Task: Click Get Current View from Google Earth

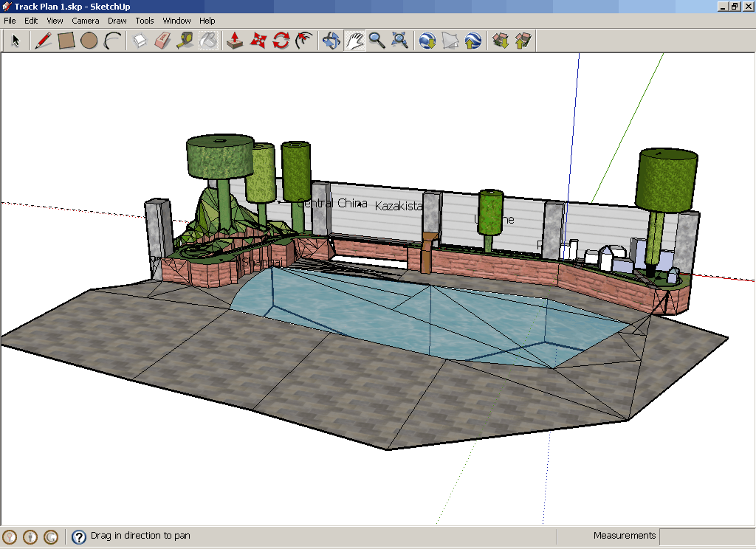Action: (427, 41)
